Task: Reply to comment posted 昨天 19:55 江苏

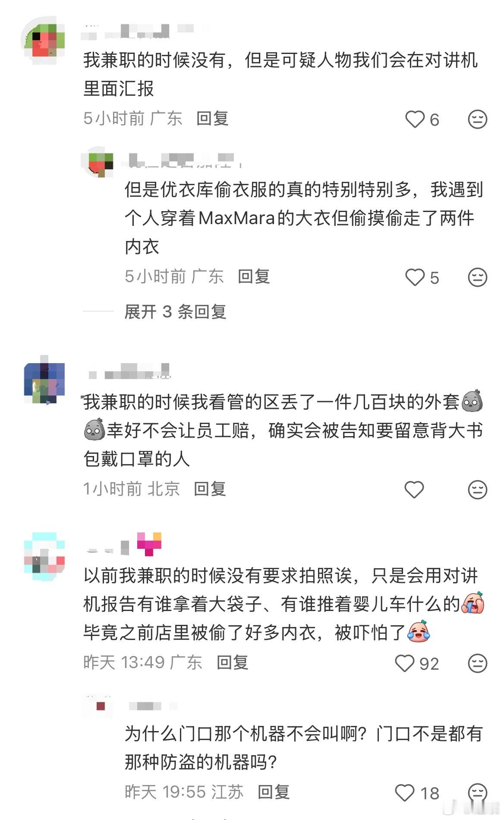Action: (x=274, y=792)
